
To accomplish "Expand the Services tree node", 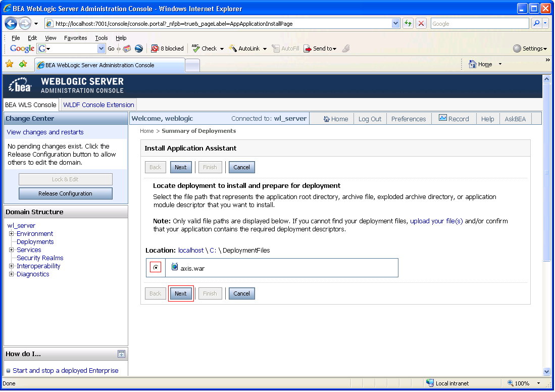I will click(11, 250).
